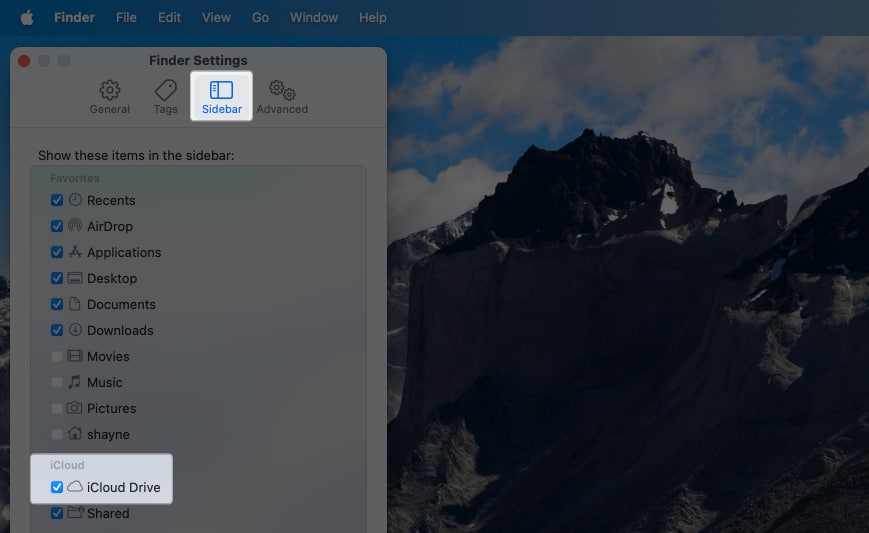Switch to the Tags settings tab
The height and width of the screenshot is (533, 869).
pos(166,96)
